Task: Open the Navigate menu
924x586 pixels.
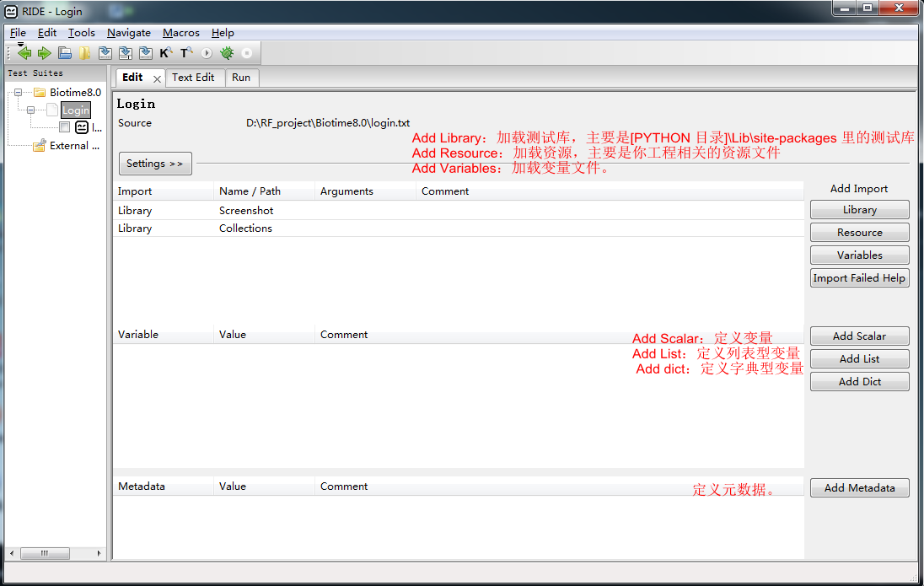Action: [128, 33]
